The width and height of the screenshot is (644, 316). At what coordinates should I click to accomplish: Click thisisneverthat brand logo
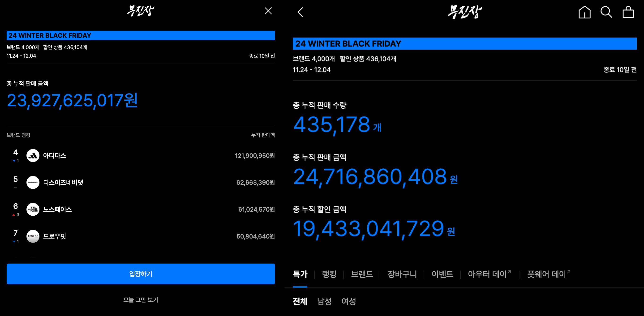point(33,183)
